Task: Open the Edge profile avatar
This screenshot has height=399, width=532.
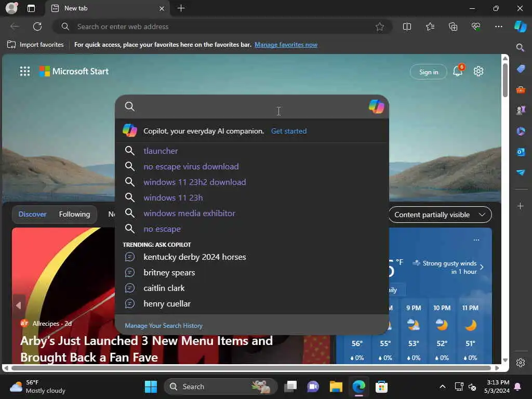Action: tap(11, 8)
